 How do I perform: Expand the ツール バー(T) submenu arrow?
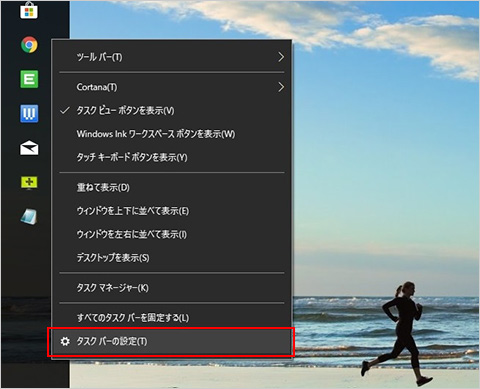coord(281,57)
